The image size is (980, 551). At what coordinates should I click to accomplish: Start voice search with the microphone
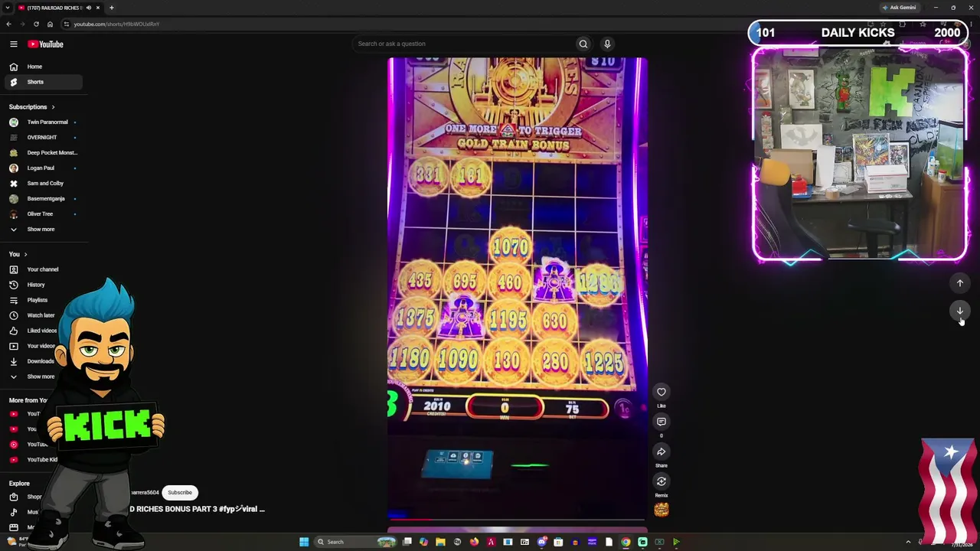click(607, 44)
